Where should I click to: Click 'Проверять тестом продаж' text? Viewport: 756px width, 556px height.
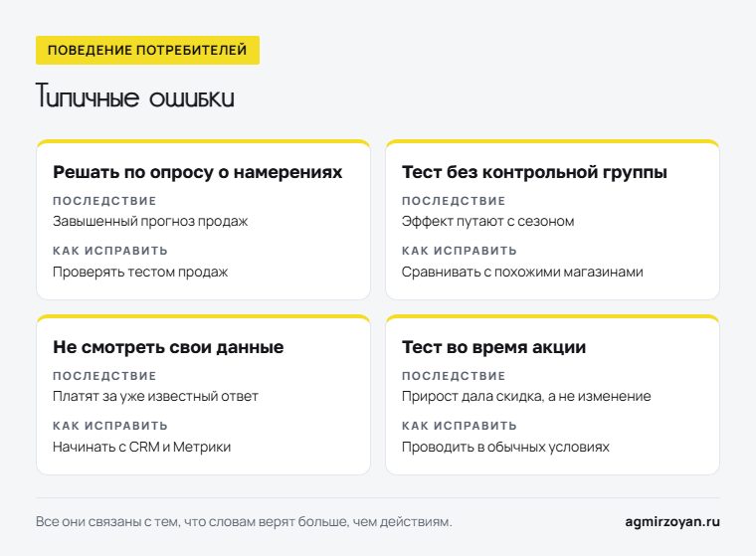click(140, 272)
